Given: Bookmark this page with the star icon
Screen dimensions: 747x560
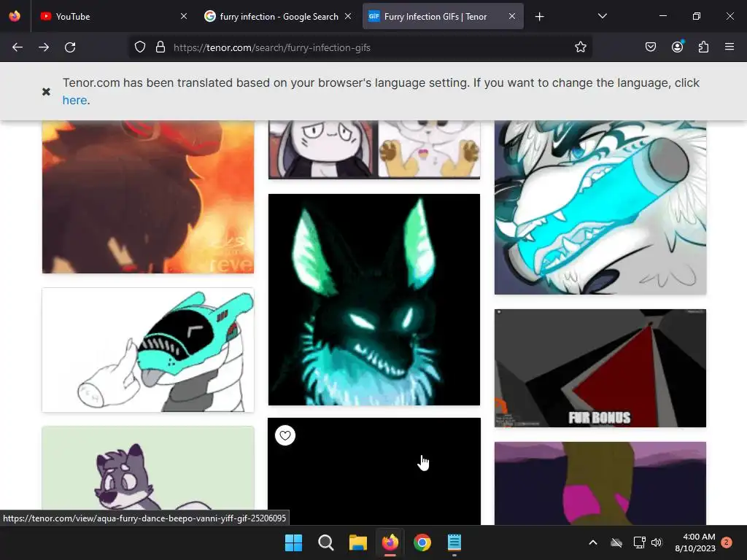Looking at the screenshot, I should click(580, 47).
